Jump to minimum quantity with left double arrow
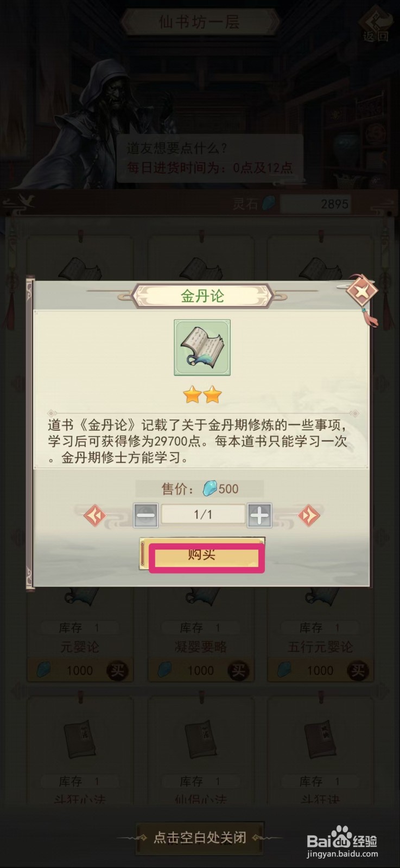The width and height of the screenshot is (400, 868). click(95, 515)
